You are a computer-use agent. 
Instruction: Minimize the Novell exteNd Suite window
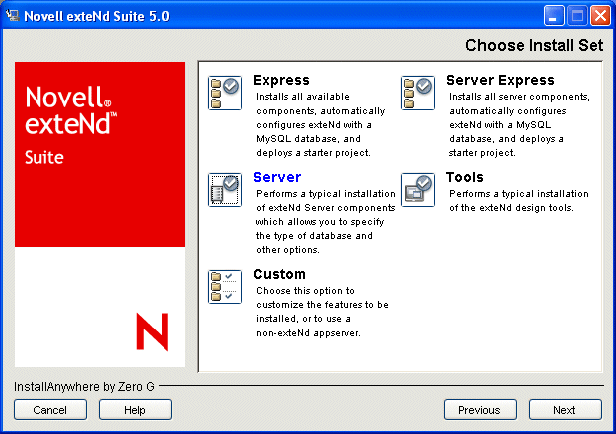(554, 16)
